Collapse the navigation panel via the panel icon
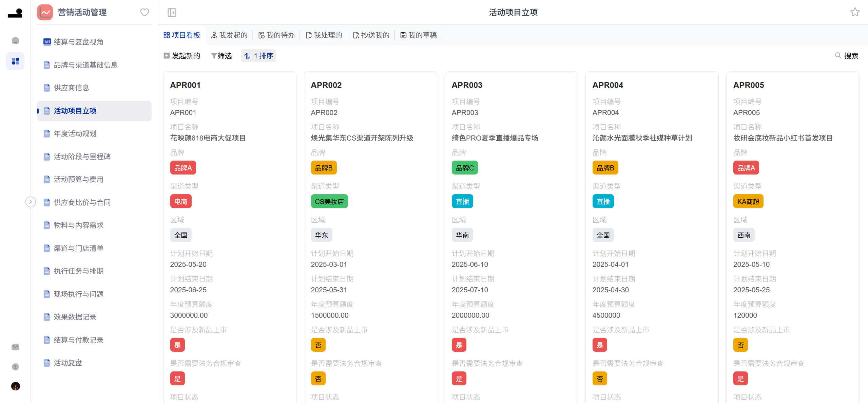 (172, 12)
